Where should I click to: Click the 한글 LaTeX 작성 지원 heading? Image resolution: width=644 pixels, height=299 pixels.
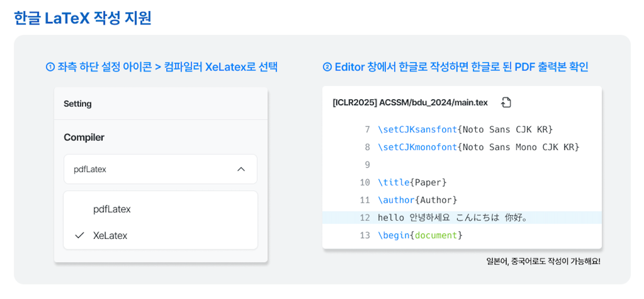[x=83, y=18]
